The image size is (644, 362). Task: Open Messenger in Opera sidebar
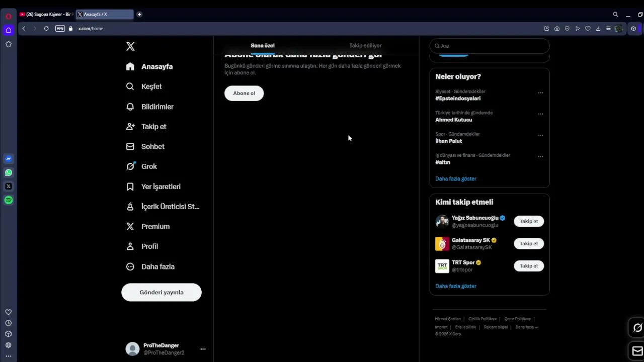[9, 159]
